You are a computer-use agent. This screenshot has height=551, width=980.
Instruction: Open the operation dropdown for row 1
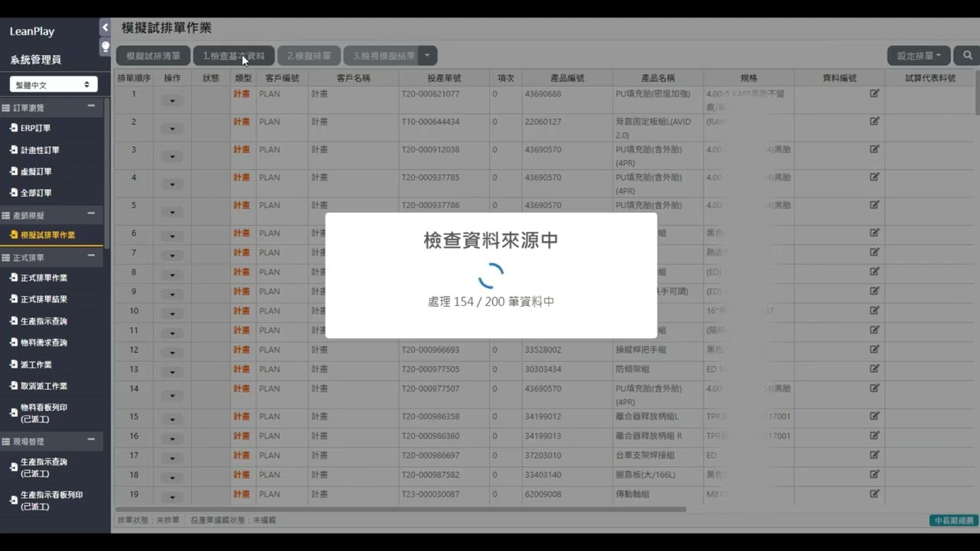(x=172, y=101)
